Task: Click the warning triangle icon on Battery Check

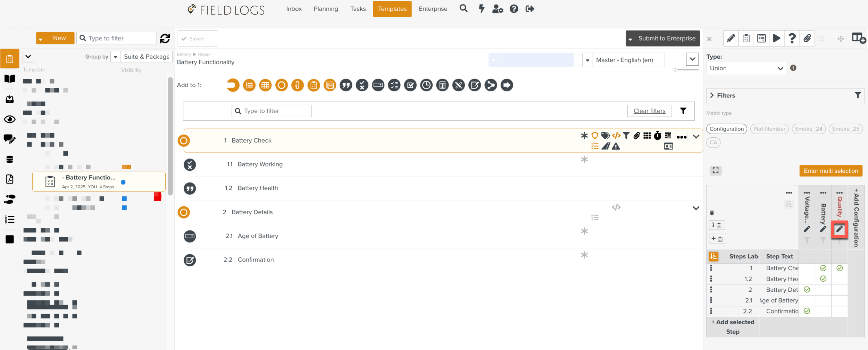Action: [616, 146]
